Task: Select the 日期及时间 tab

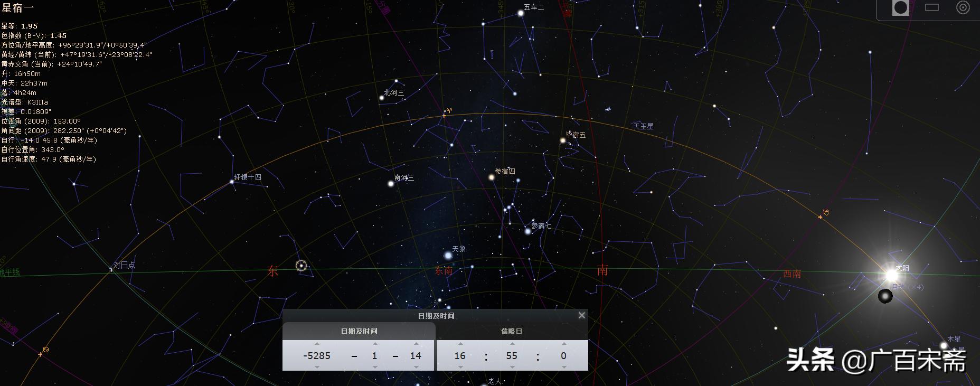Action: click(x=359, y=331)
